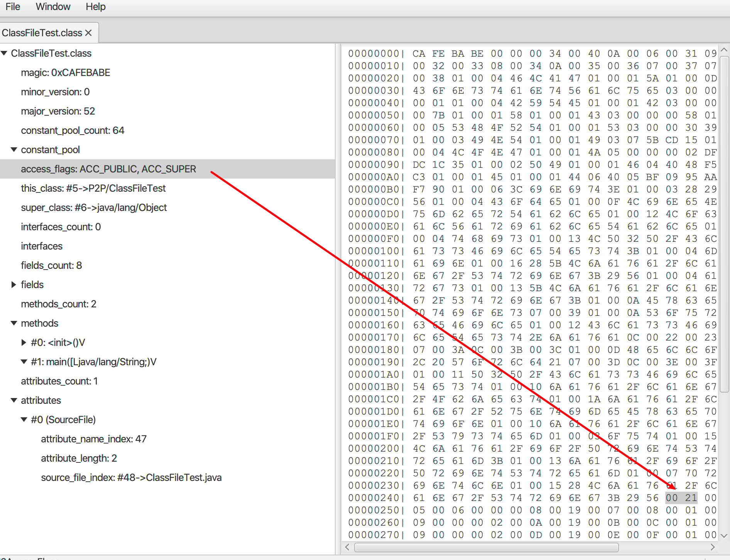Click the vertical scrollbar thumb in hex view
The width and height of the screenshot is (730, 560).
(x=724, y=224)
